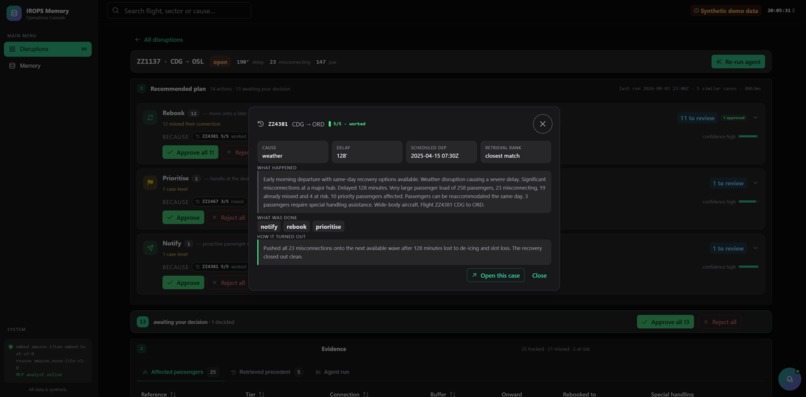
Task: Expand the Rebook card chevron
Action: tap(756, 118)
